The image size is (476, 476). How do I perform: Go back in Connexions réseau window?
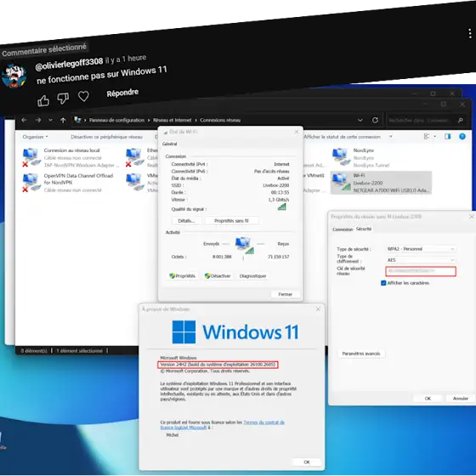coord(24,120)
